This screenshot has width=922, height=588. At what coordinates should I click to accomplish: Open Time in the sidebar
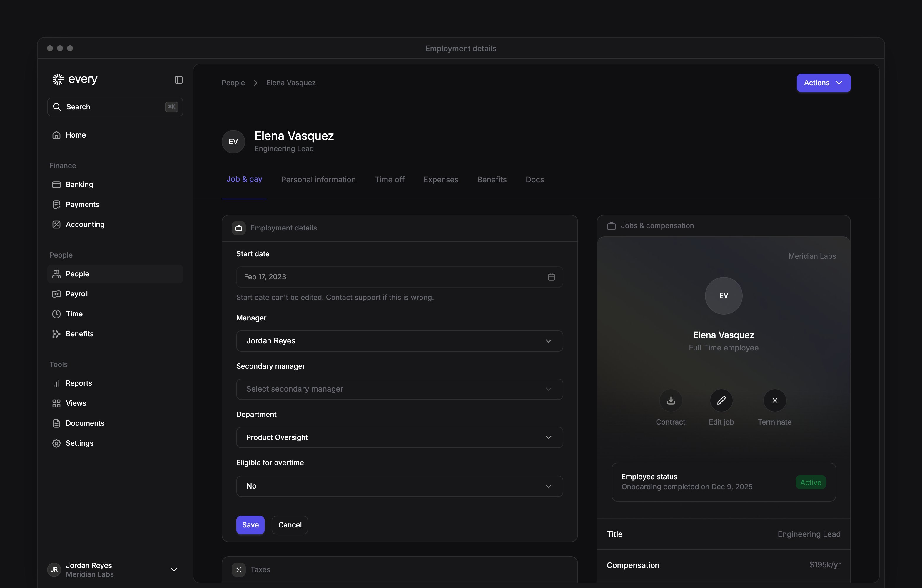click(115, 314)
